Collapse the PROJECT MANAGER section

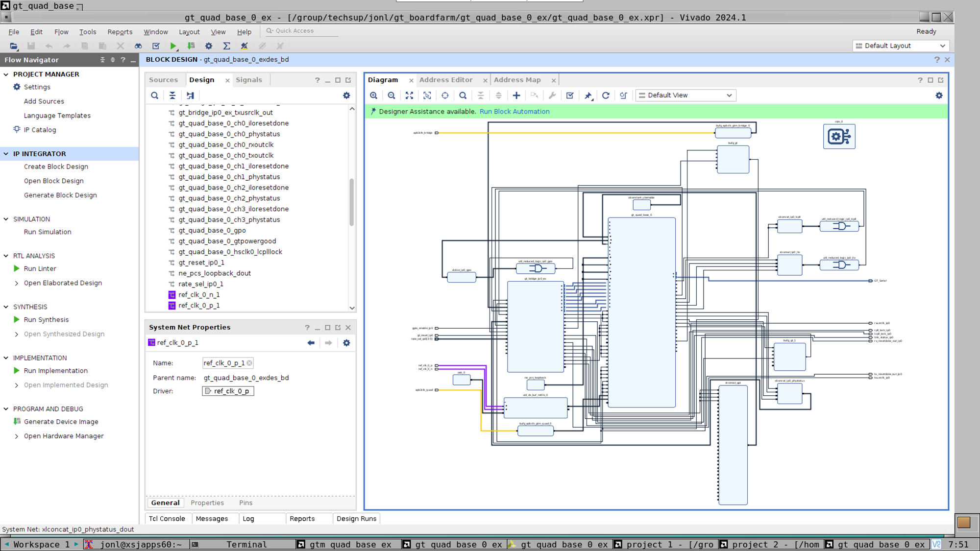6,74
